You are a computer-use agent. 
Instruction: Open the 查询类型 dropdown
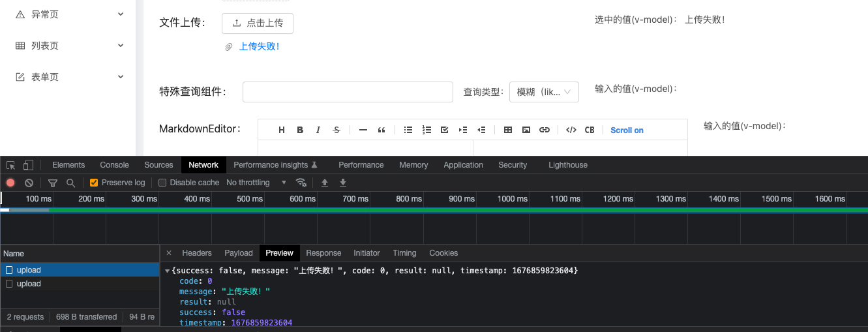tap(544, 92)
